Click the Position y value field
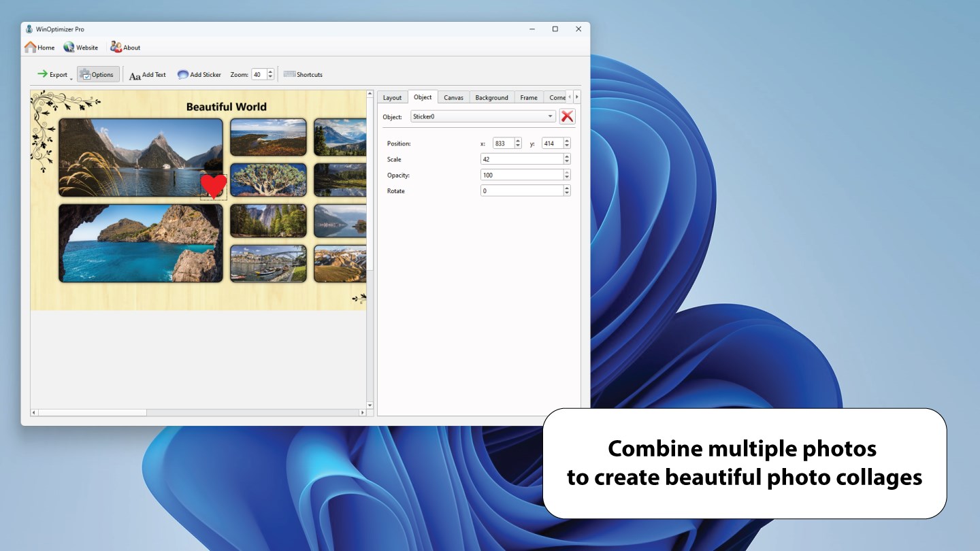The height and width of the screenshot is (551, 980). tap(553, 144)
